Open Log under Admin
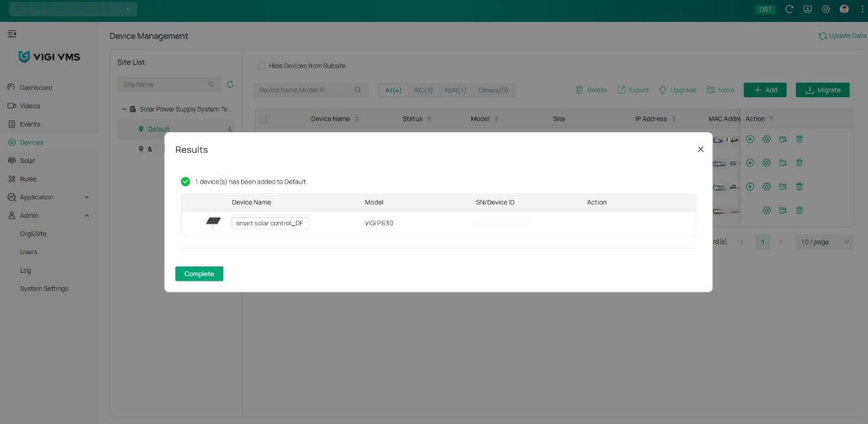Image resolution: width=868 pixels, height=424 pixels. click(25, 271)
